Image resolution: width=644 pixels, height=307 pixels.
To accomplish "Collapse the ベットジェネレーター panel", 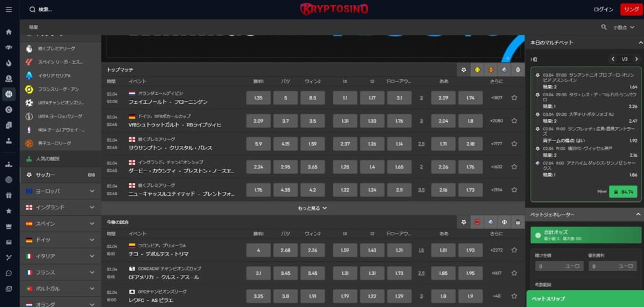I will (640, 215).
